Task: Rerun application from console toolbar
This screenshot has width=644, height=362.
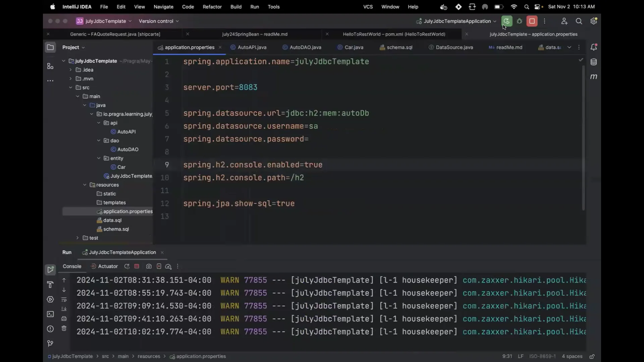Action: tap(127, 266)
